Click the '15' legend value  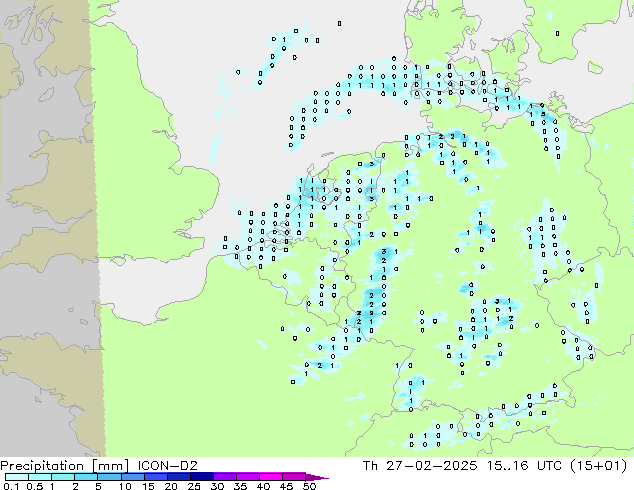(148, 486)
